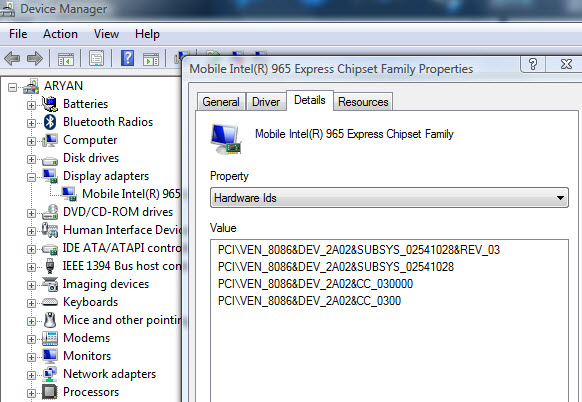Select the Details tab

pyautogui.click(x=310, y=100)
